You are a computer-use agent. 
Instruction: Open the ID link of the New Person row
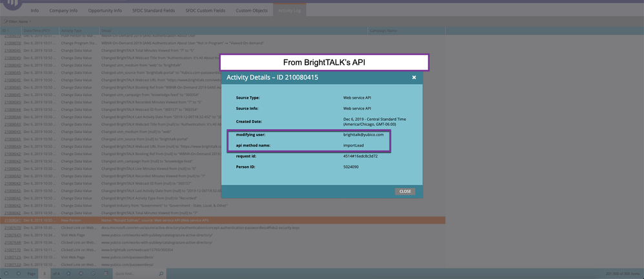pos(12,221)
